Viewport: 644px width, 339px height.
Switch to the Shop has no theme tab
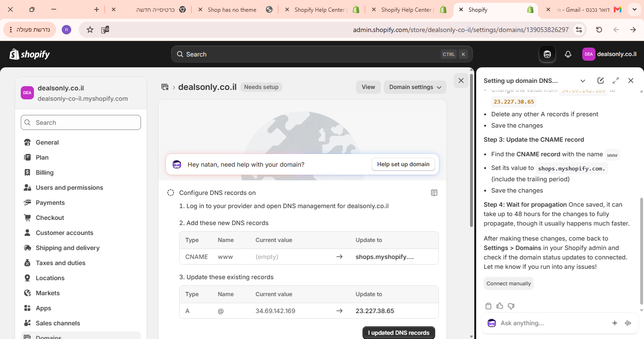pos(235,9)
